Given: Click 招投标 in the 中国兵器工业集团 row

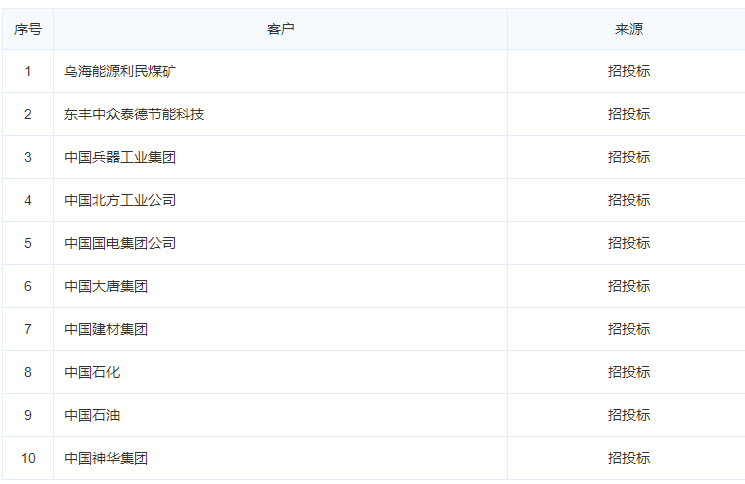Looking at the screenshot, I should (629, 158).
